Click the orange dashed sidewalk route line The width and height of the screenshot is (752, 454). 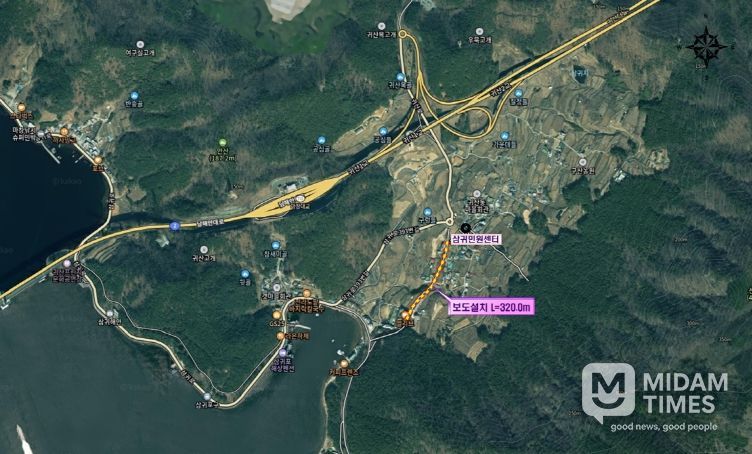430,279
